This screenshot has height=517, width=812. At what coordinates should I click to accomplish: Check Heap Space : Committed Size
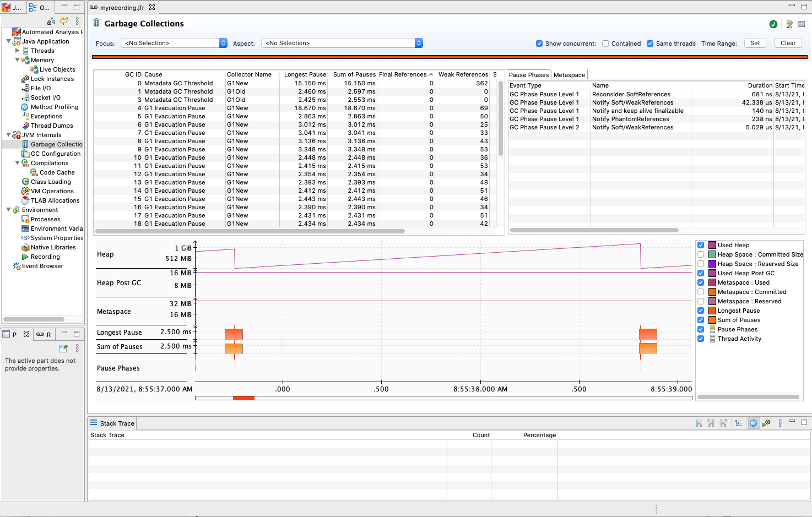701,254
